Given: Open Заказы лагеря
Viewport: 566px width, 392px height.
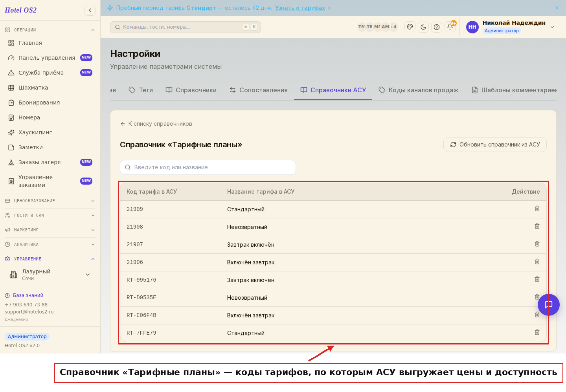Looking at the screenshot, I should [50, 162].
